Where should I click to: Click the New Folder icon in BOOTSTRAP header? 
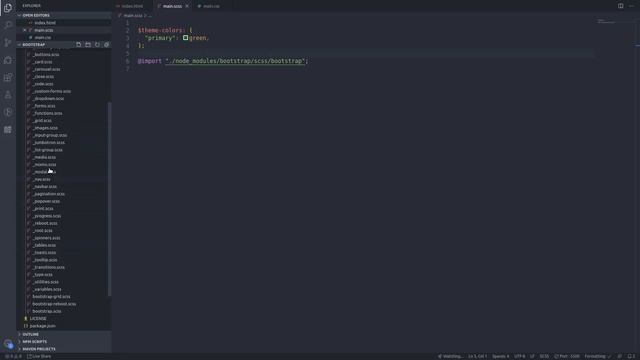click(88, 44)
